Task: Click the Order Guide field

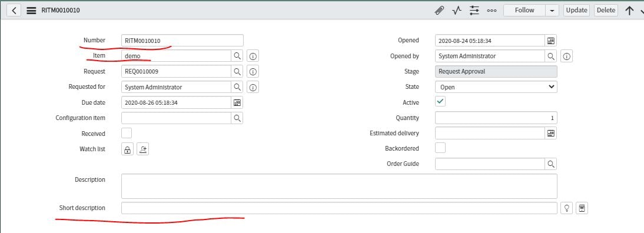Action: (x=490, y=164)
